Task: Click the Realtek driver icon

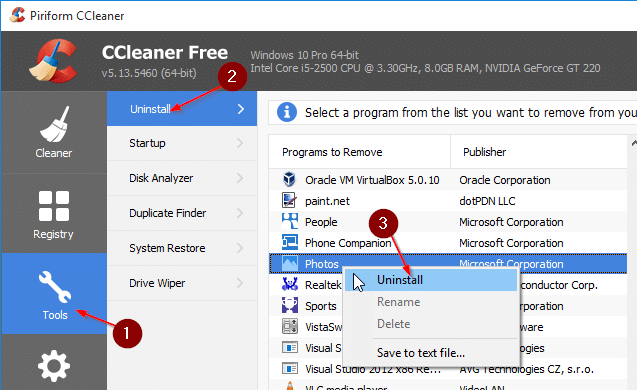Action: click(290, 284)
